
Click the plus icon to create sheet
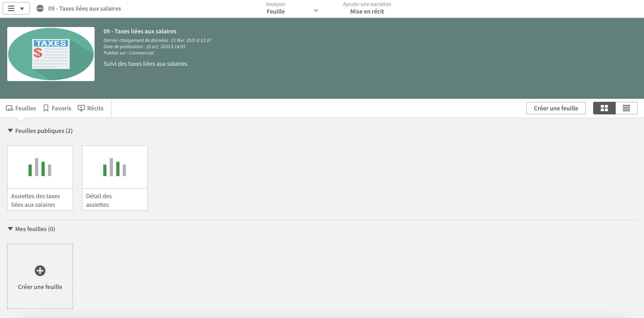40,271
